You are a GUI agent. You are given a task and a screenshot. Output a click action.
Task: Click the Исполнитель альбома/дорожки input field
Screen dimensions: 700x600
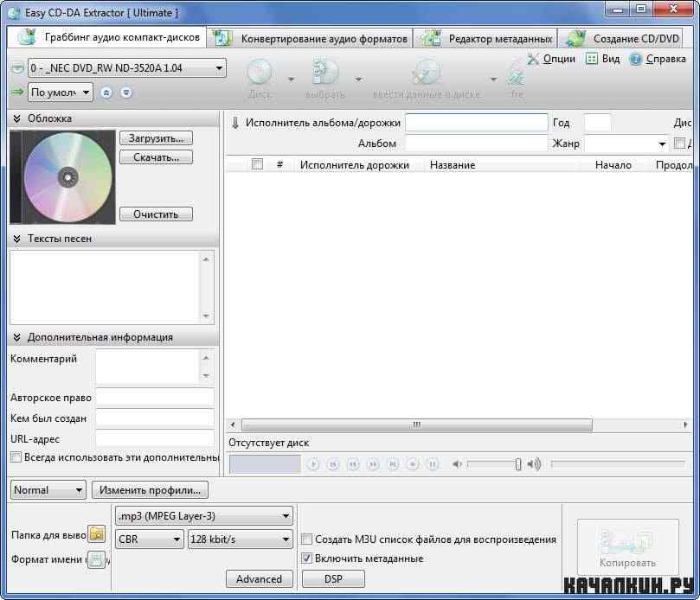click(477, 122)
